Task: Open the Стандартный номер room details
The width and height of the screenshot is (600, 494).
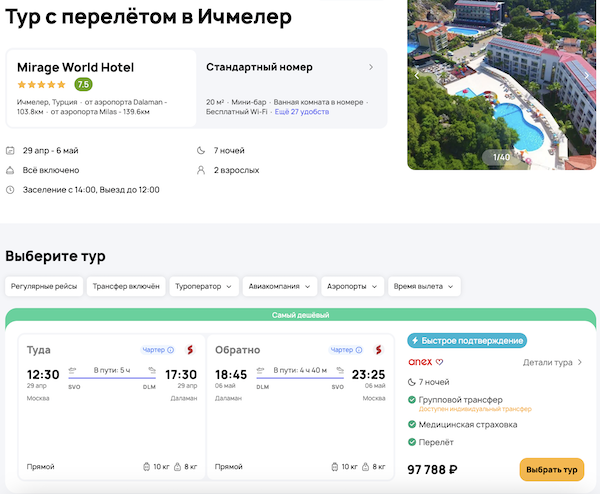Action: 290,67
